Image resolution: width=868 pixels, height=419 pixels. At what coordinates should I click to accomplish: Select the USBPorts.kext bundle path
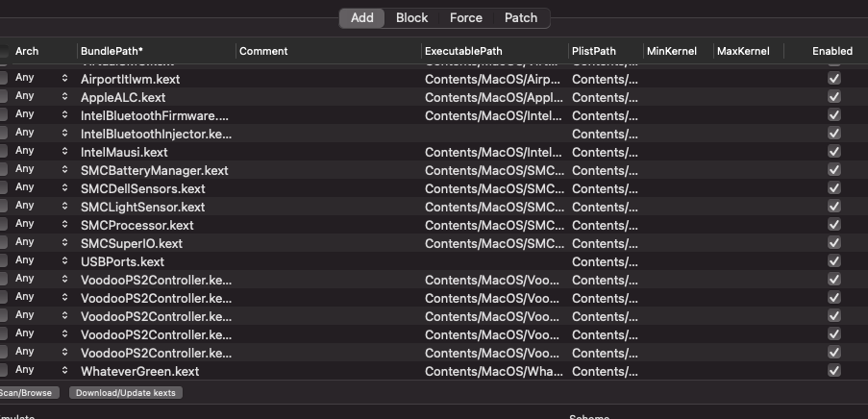click(122, 261)
